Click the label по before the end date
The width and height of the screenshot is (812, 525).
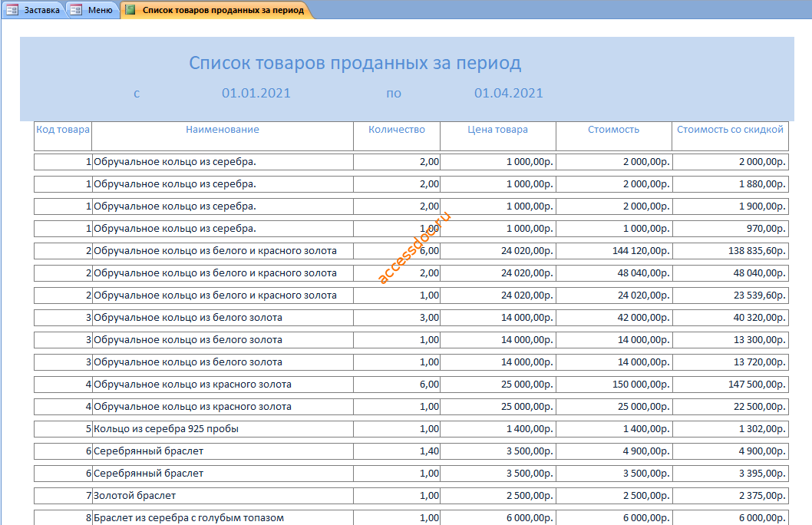pos(394,94)
